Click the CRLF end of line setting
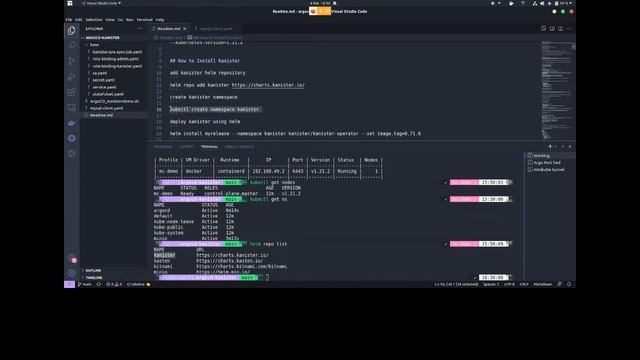This screenshot has width=640, height=360. 524,284
